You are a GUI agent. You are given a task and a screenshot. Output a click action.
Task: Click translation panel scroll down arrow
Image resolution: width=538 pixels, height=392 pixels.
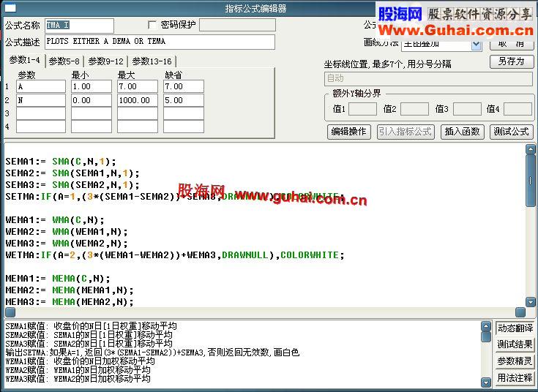coord(486,382)
